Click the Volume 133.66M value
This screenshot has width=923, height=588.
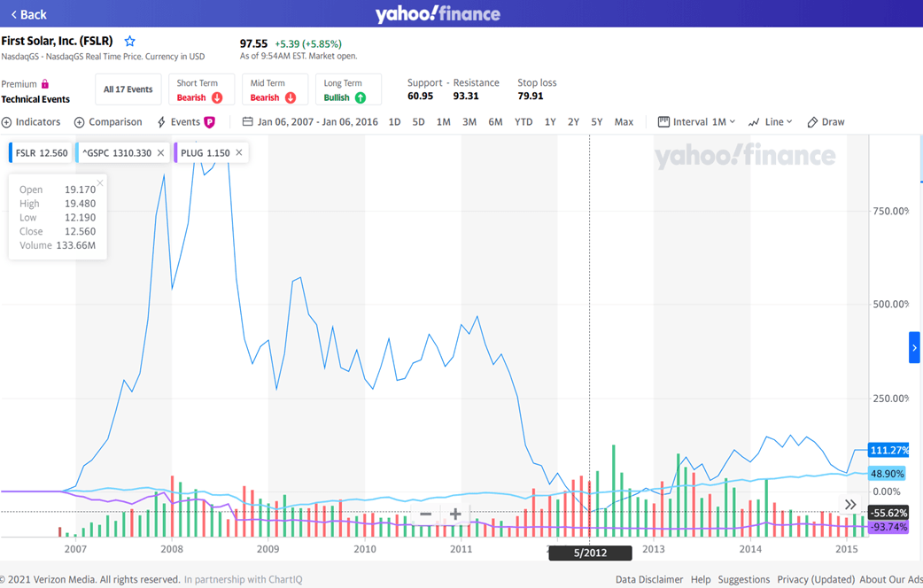(x=76, y=245)
